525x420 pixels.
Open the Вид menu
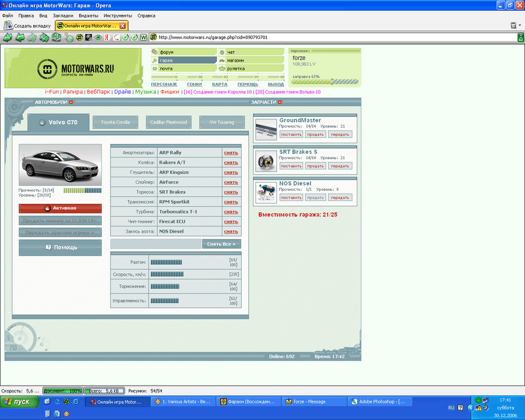point(43,15)
